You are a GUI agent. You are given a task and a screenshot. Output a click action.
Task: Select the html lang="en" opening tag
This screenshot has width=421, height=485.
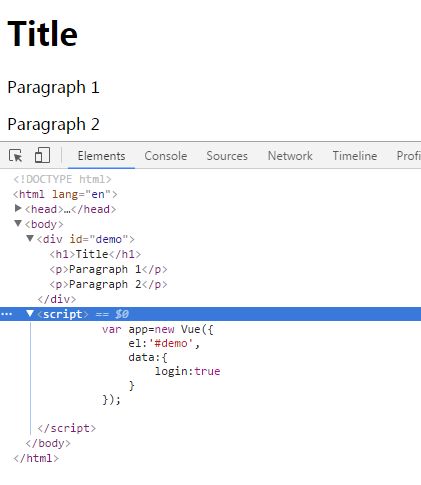pyautogui.click(x=65, y=194)
